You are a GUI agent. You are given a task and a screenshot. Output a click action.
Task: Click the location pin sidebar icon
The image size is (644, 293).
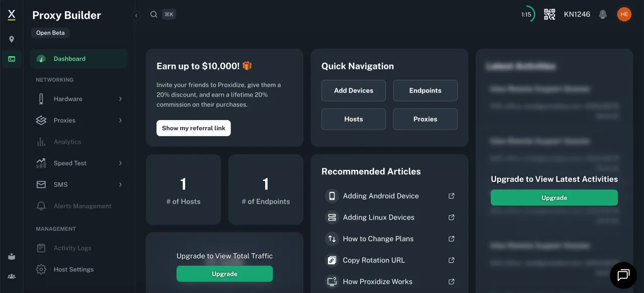(x=12, y=39)
